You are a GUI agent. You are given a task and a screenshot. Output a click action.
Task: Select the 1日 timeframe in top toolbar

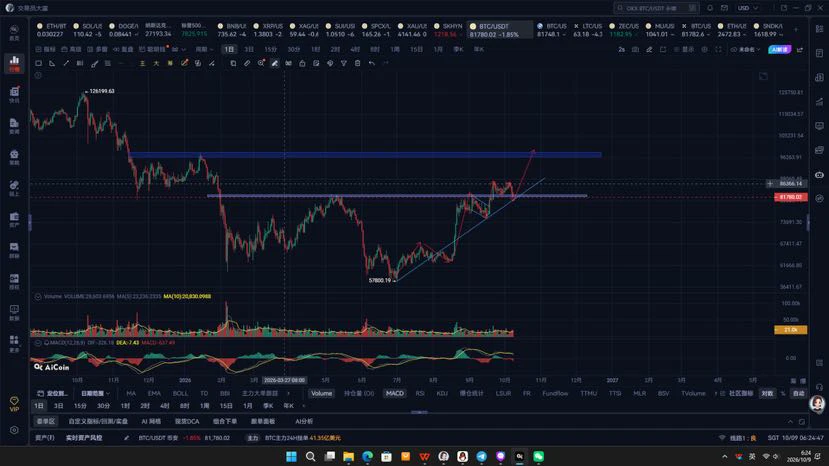229,49
